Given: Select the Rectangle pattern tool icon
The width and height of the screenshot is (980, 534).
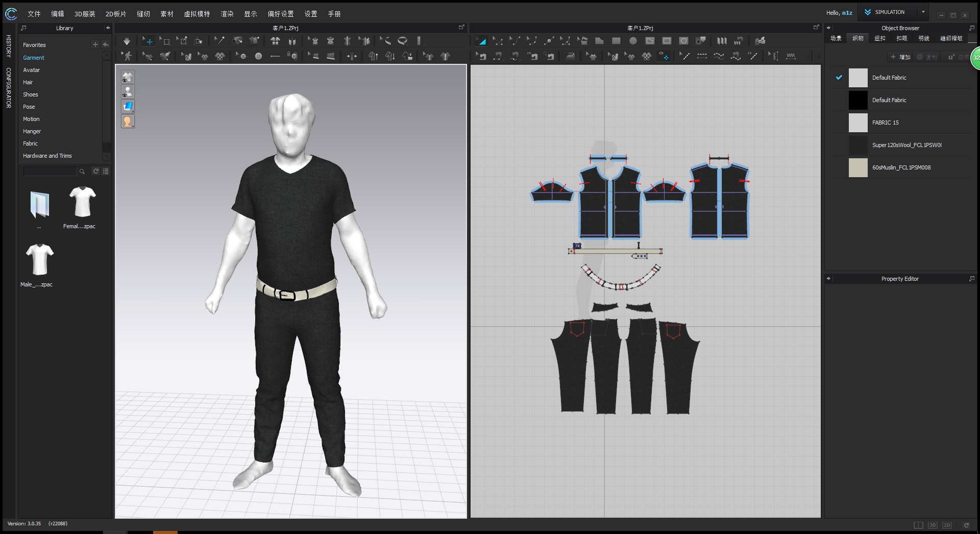Looking at the screenshot, I should click(616, 41).
